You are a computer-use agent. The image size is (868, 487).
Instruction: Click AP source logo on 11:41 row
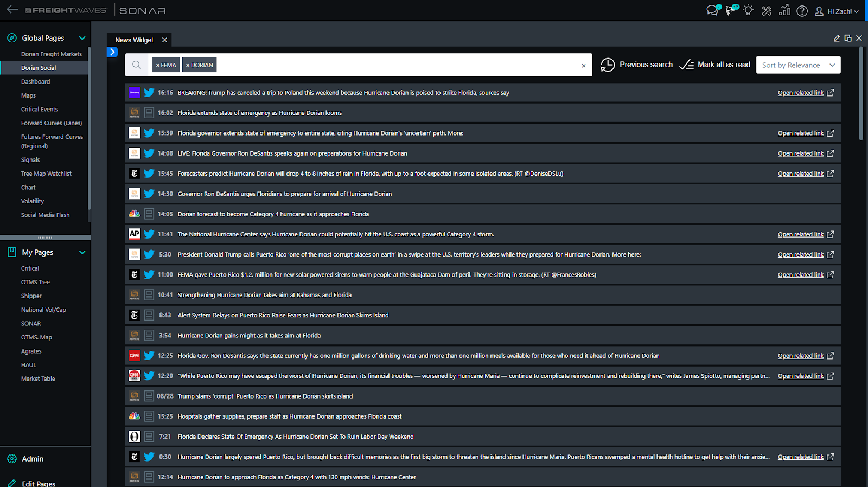134,234
